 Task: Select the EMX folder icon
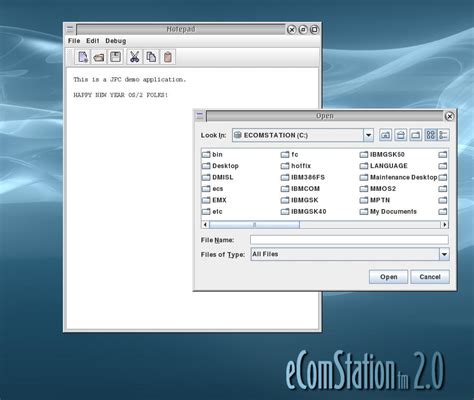pos(206,200)
